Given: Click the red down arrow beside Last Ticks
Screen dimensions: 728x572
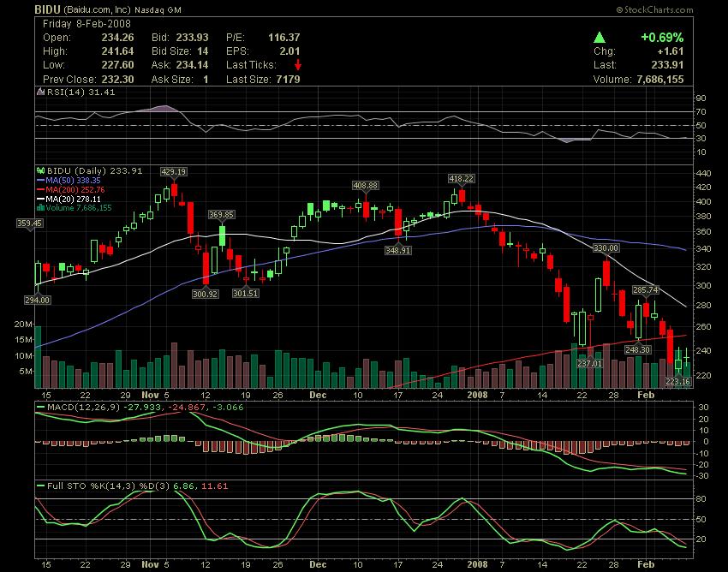Looking at the screenshot, I should [x=297, y=65].
